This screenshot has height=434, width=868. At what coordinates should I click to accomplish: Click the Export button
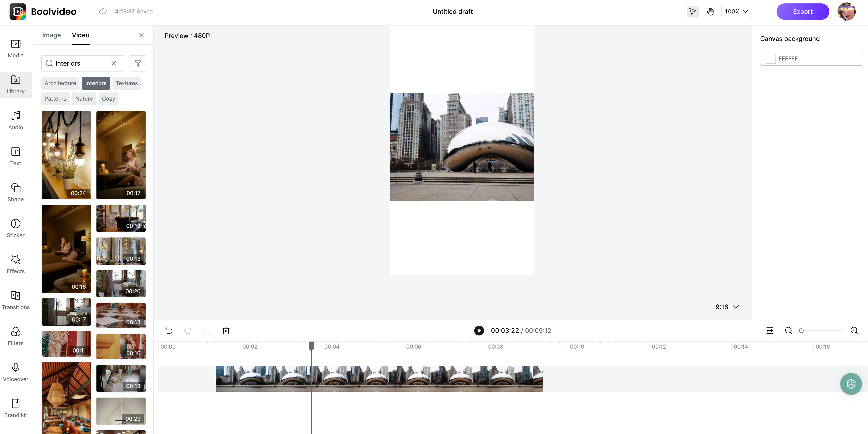coord(803,11)
